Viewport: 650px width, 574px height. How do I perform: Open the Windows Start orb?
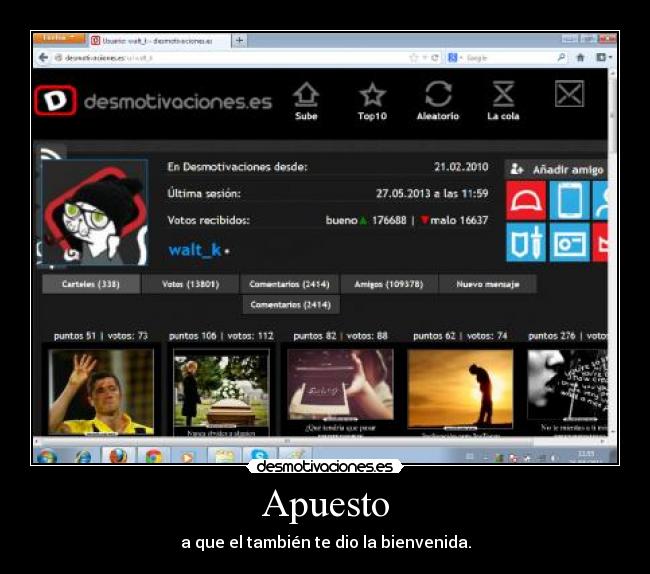(46, 457)
